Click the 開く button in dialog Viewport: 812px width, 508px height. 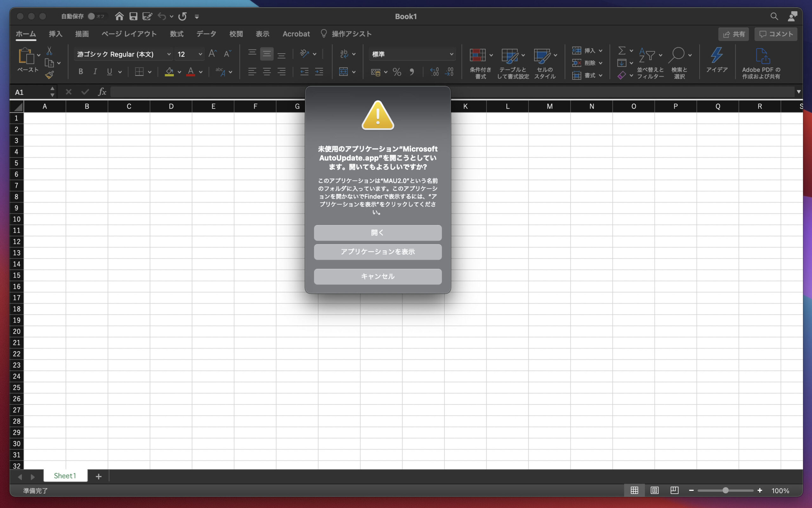tap(378, 232)
